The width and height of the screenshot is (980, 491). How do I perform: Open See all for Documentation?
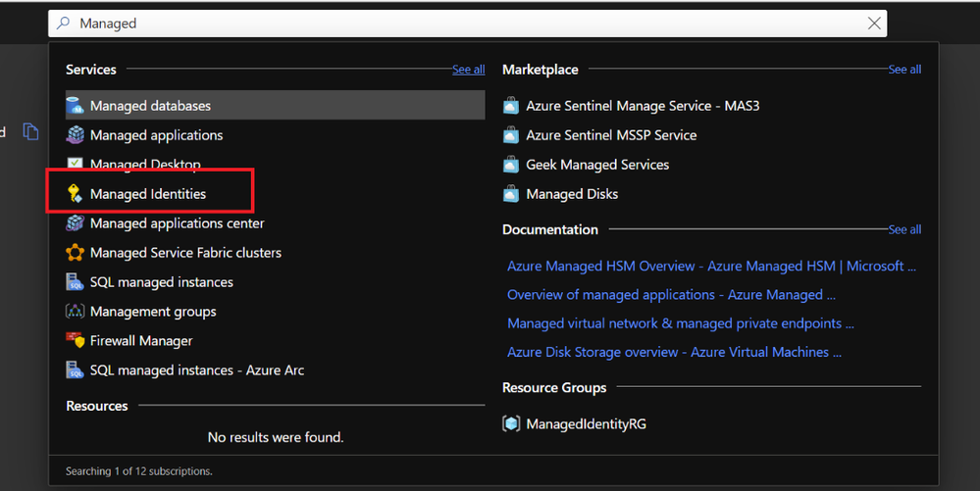click(x=905, y=229)
